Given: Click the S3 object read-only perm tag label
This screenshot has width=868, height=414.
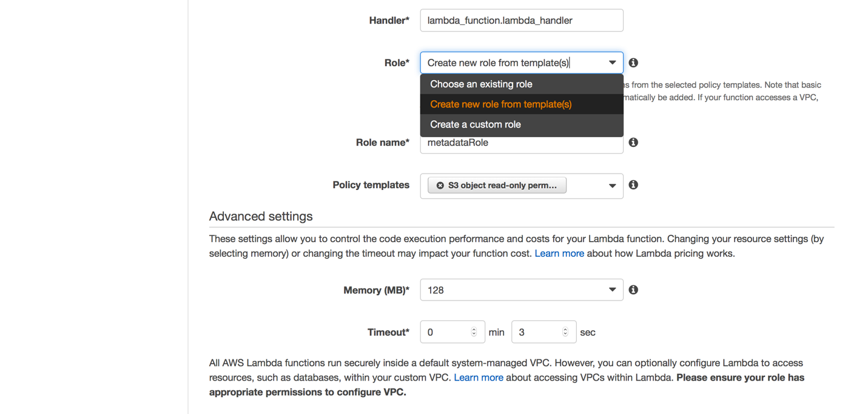Looking at the screenshot, I should tap(502, 185).
